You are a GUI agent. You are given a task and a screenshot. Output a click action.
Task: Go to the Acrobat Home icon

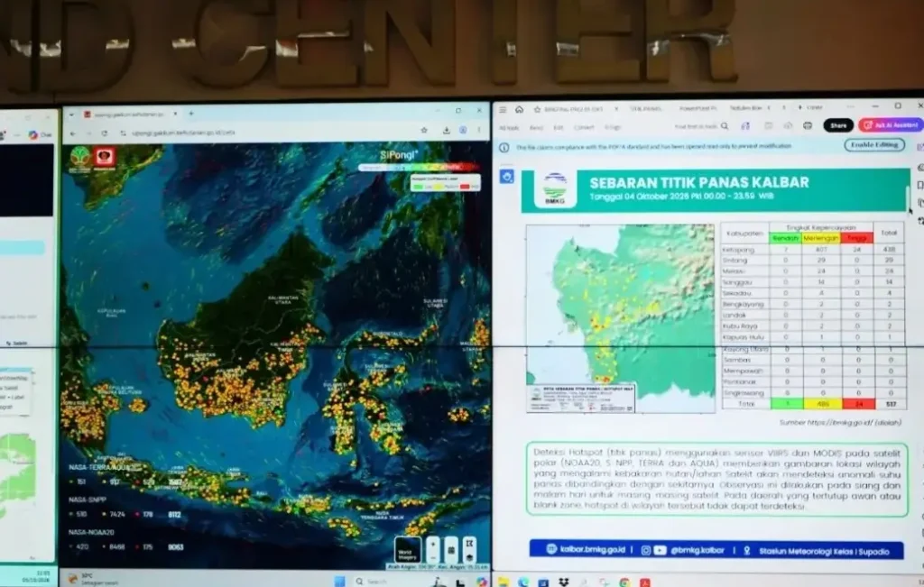coord(519,109)
